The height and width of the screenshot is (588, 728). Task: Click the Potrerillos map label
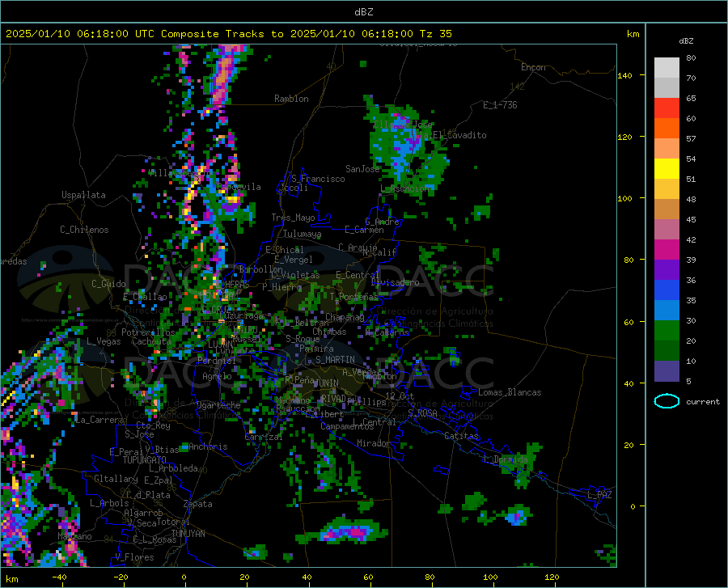148,332
